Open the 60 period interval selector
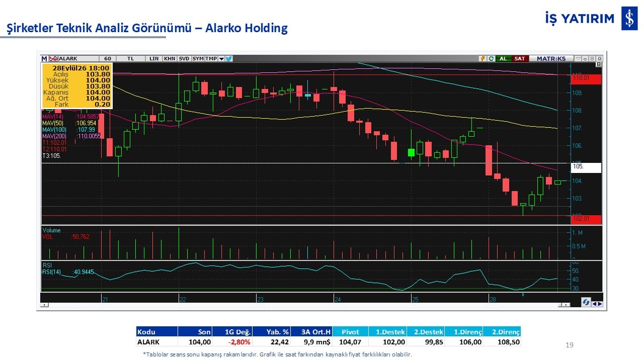Image resolution: width=644 pixels, height=362 pixels. pyautogui.click(x=108, y=58)
